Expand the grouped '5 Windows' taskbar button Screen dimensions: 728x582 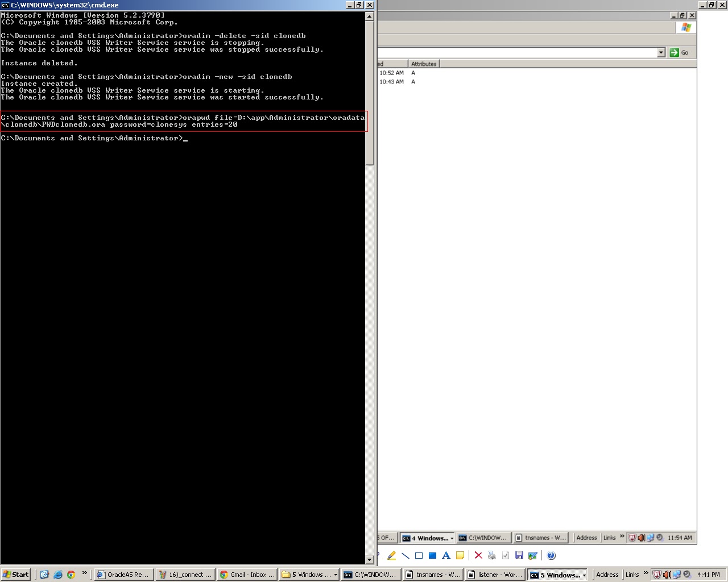click(x=558, y=575)
